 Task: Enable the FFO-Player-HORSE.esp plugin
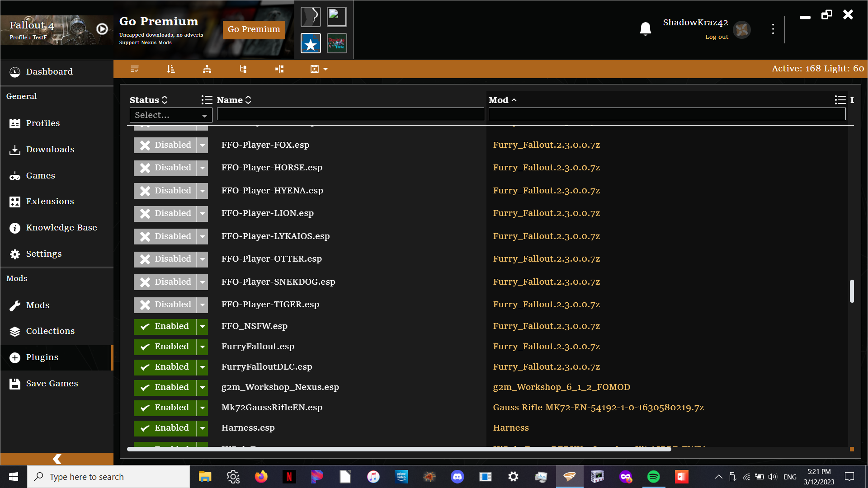click(x=165, y=168)
